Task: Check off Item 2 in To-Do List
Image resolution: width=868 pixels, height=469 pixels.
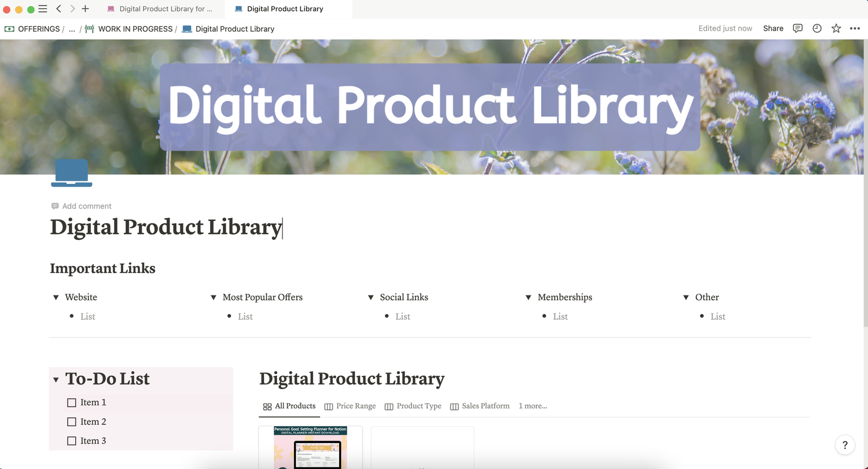Action: 72,422
